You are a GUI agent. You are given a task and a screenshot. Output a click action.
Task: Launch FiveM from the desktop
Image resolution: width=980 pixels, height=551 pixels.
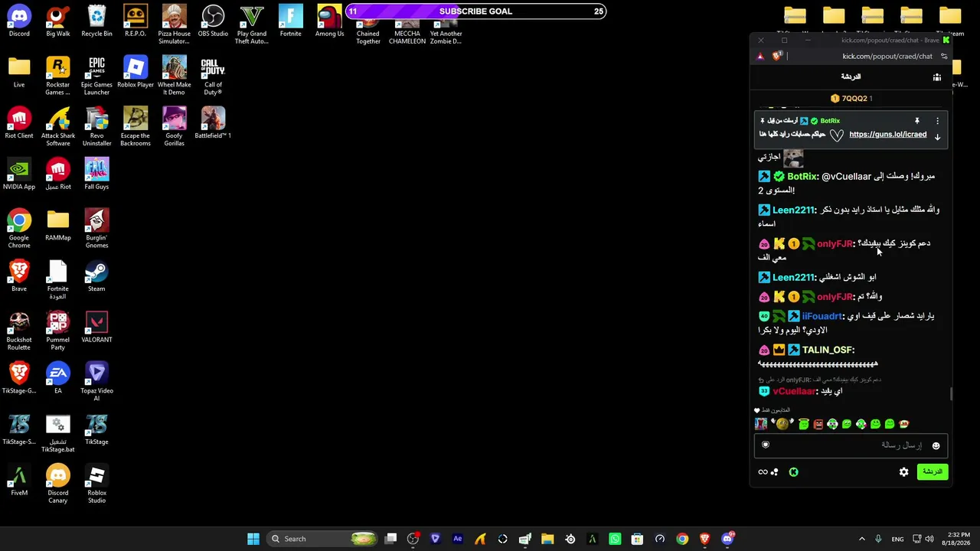19,481
